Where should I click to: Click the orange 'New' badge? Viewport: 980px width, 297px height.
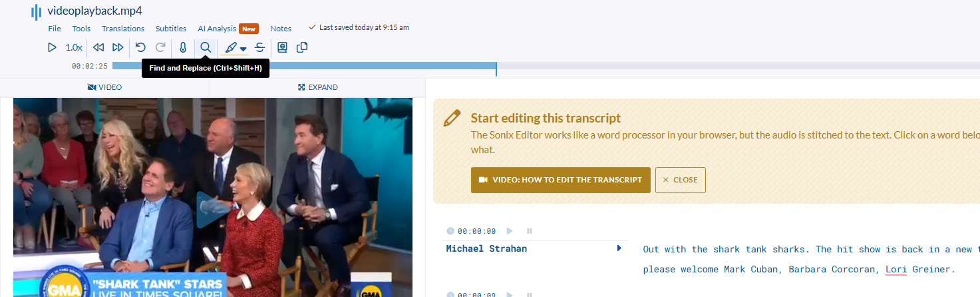click(249, 29)
